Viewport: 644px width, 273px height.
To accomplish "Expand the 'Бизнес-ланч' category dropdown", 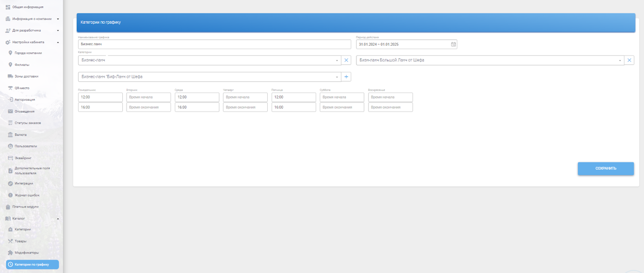I will pyautogui.click(x=337, y=61).
